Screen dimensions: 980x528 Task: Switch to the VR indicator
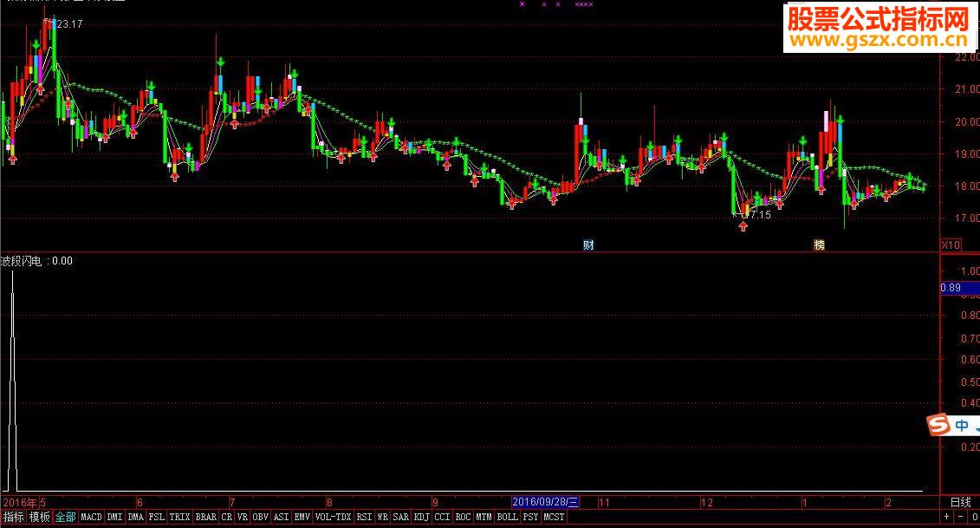coord(243,518)
